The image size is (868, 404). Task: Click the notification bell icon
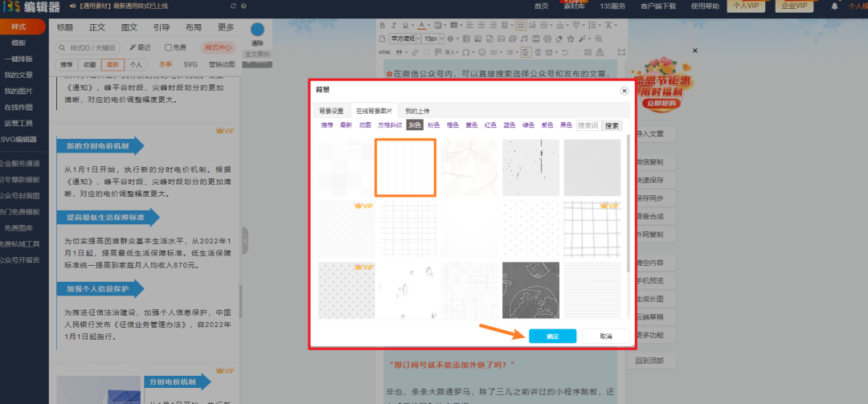[x=834, y=6]
